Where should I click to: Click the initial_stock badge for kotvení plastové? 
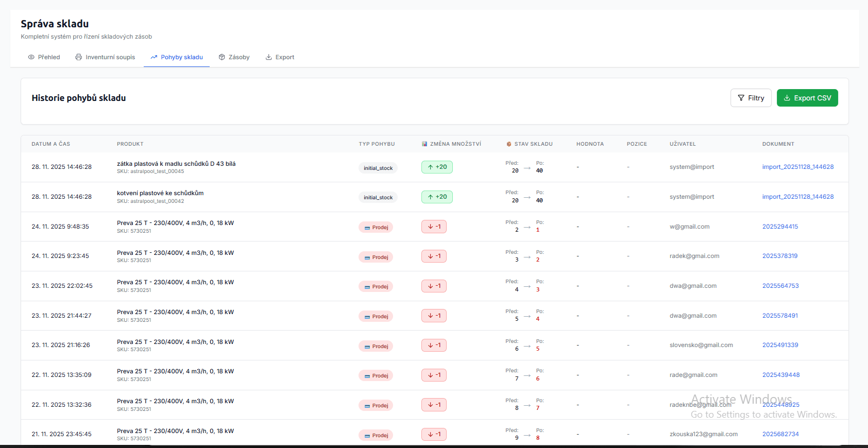click(x=378, y=198)
